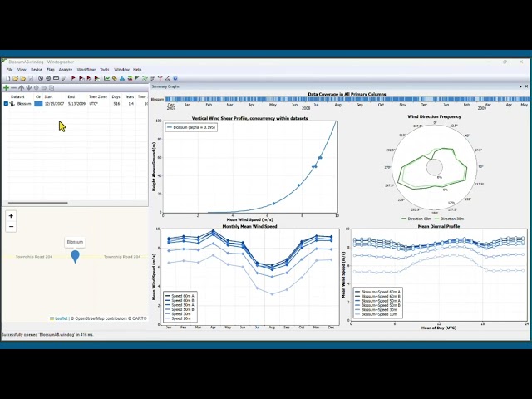Click the blue Blossum map marker

tap(75, 257)
